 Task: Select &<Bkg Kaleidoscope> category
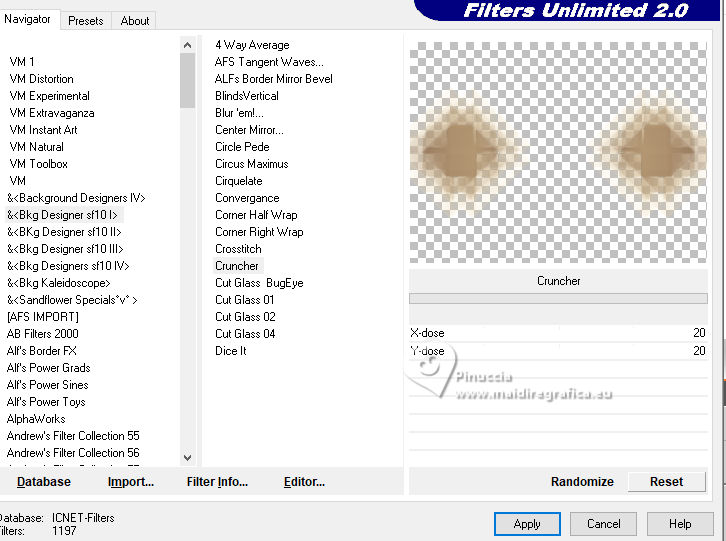coord(59,283)
